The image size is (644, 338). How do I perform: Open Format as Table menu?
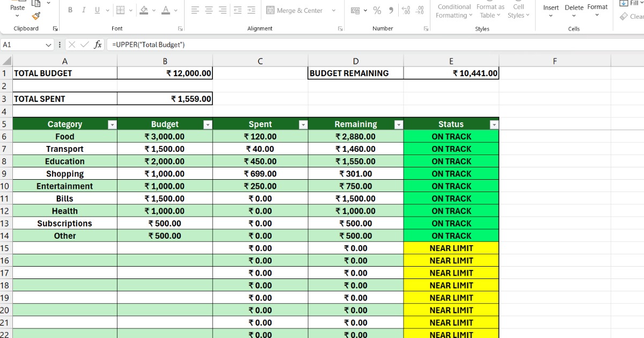(491, 11)
